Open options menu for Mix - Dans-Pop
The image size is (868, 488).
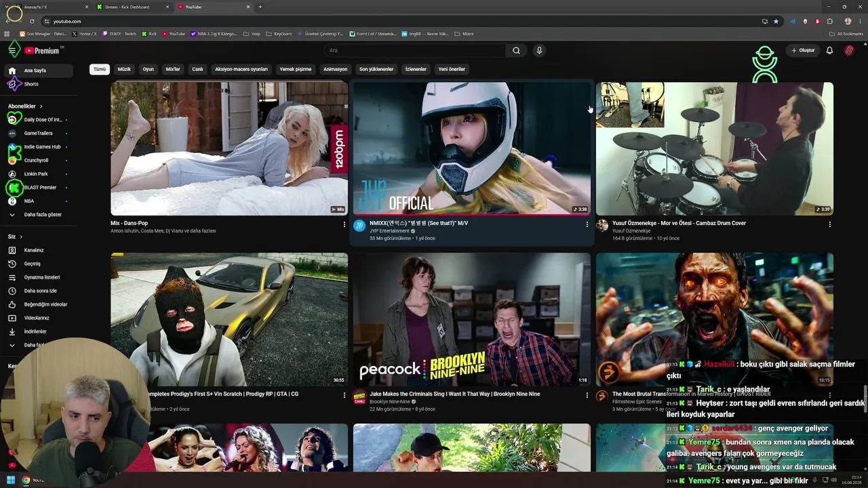[344, 224]
